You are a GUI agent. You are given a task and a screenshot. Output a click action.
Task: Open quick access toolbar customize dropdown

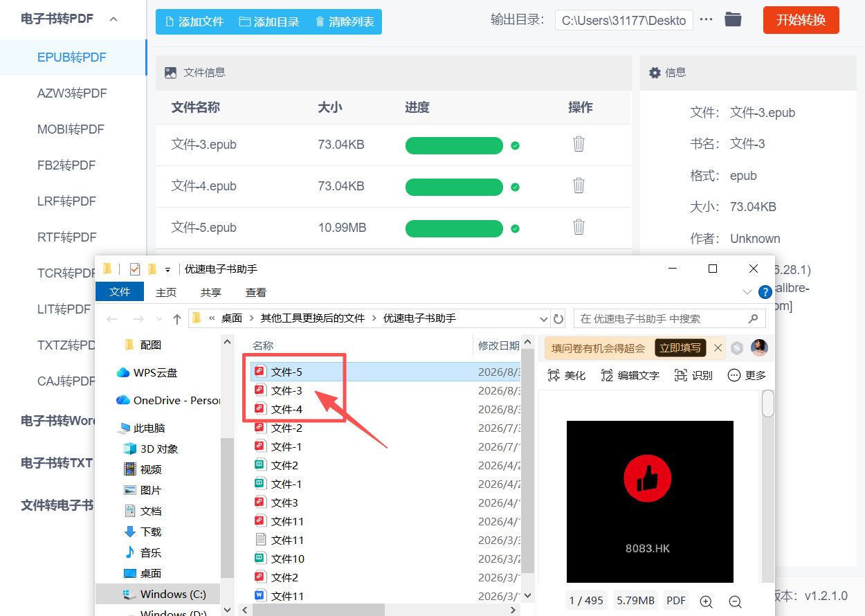point(167,270)
